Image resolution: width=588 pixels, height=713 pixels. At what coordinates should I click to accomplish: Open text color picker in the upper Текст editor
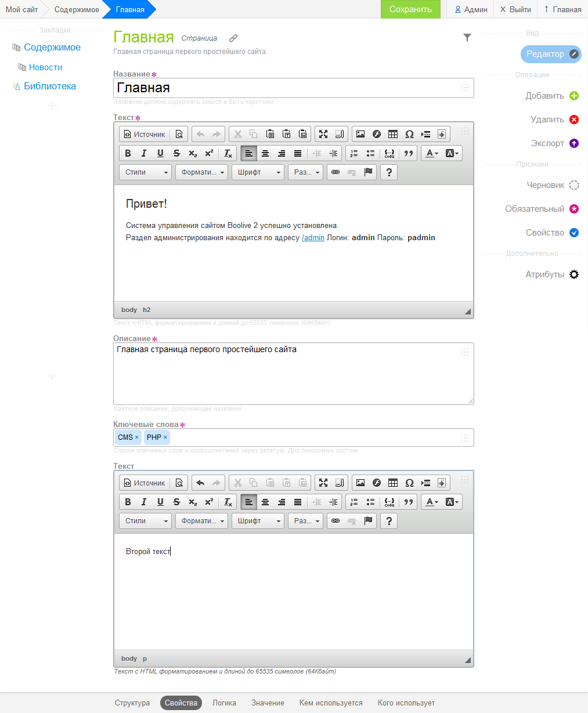[431, 153]
